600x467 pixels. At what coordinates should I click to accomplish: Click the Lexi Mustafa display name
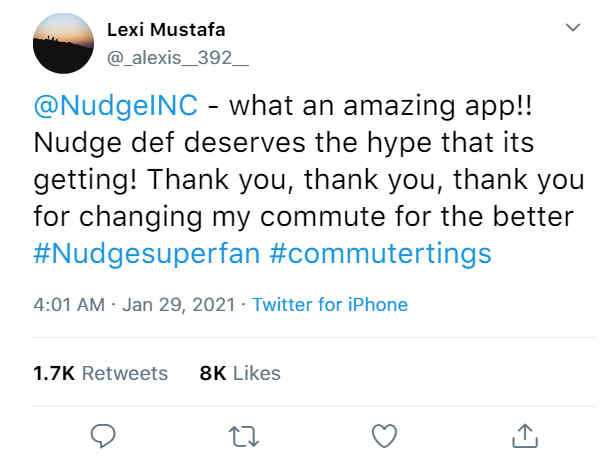(x=166, y=30)
